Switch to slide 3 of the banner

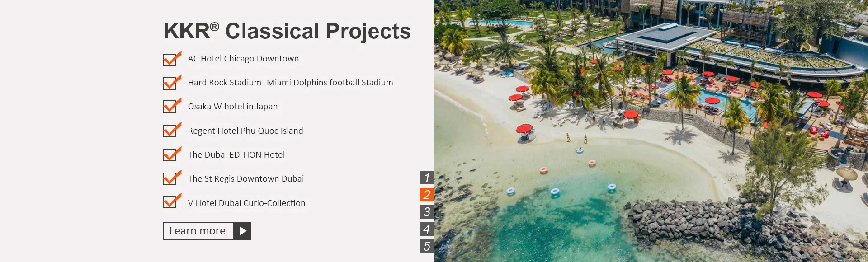point(427,212)
